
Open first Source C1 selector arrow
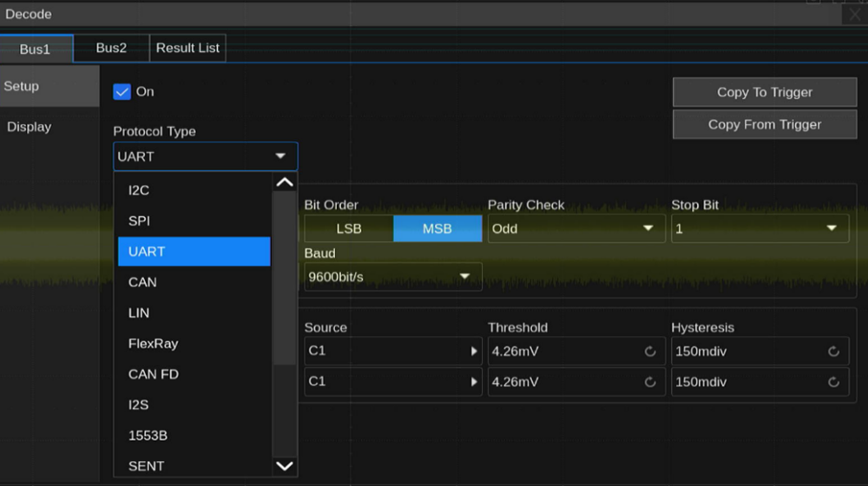point(474,351)
